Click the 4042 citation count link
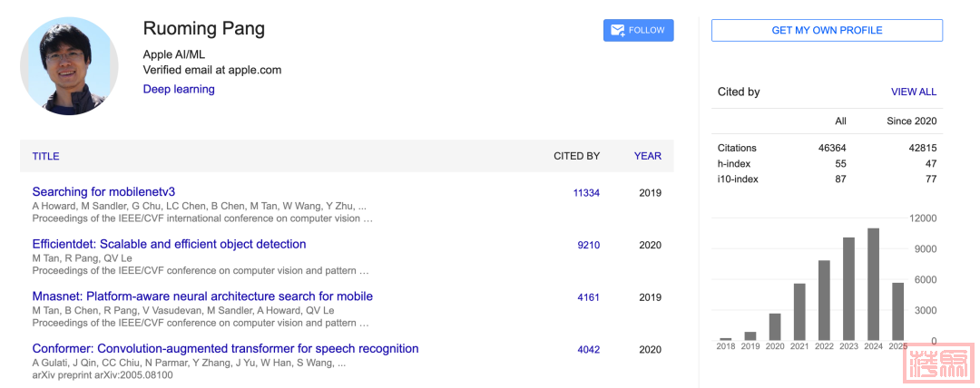This screenshot has height=388, width=980. (x=588, y=350)
